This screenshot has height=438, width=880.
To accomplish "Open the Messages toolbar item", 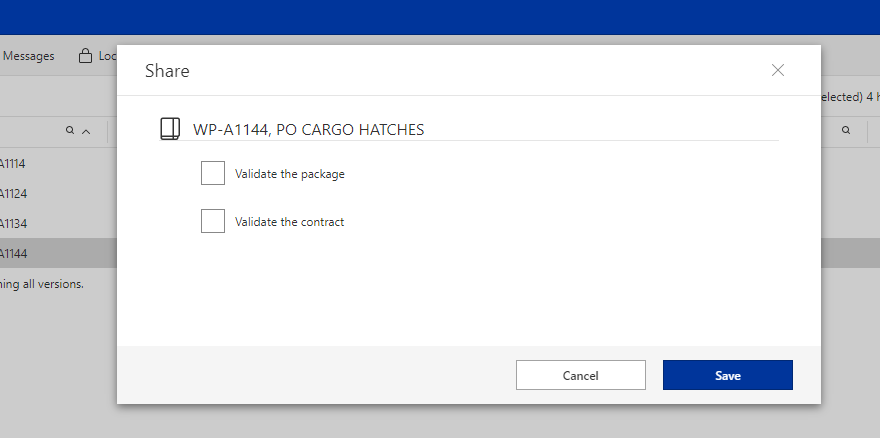I will point(28,56).
